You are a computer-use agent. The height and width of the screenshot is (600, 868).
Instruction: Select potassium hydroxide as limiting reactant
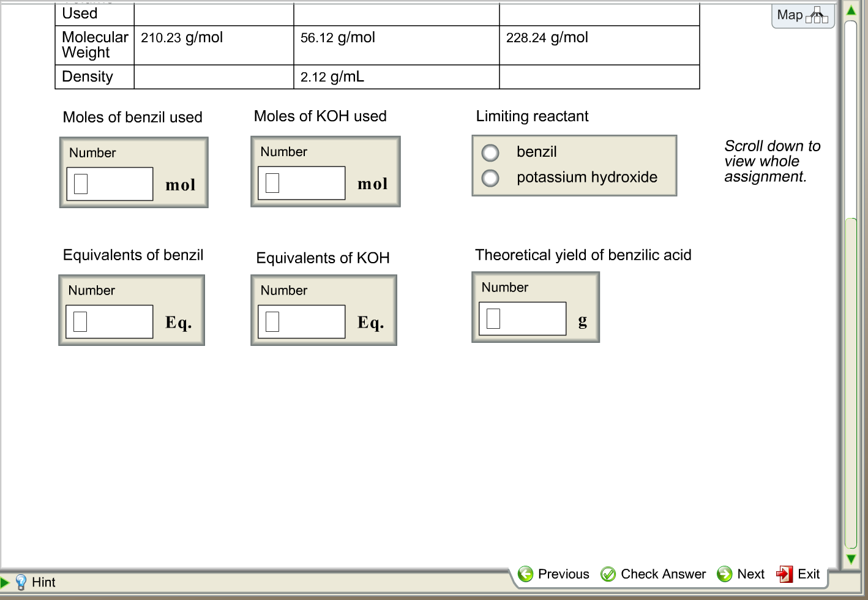click(x=490, y=178)
